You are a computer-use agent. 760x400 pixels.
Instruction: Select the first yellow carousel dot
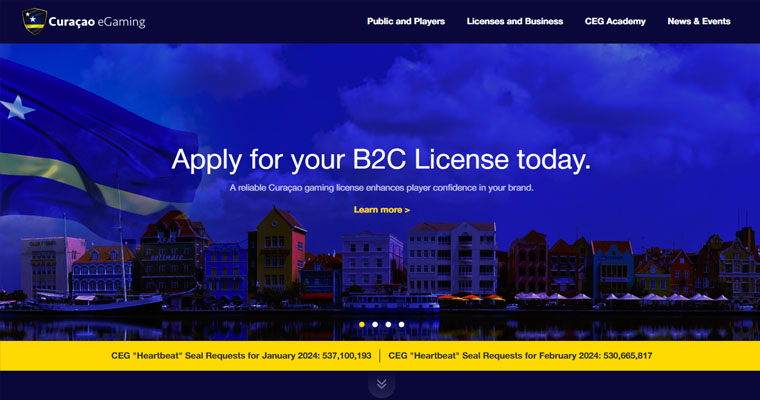pos(362,324)
